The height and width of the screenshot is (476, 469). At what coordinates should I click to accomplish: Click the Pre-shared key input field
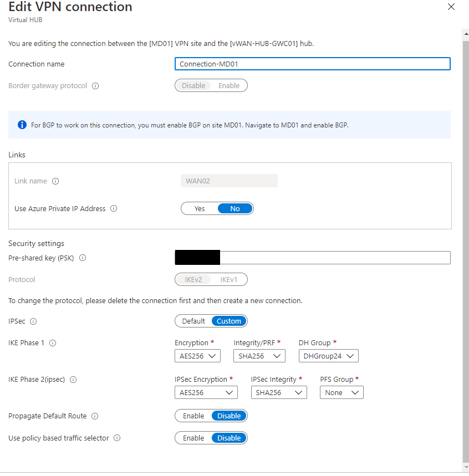coord(312,258)
